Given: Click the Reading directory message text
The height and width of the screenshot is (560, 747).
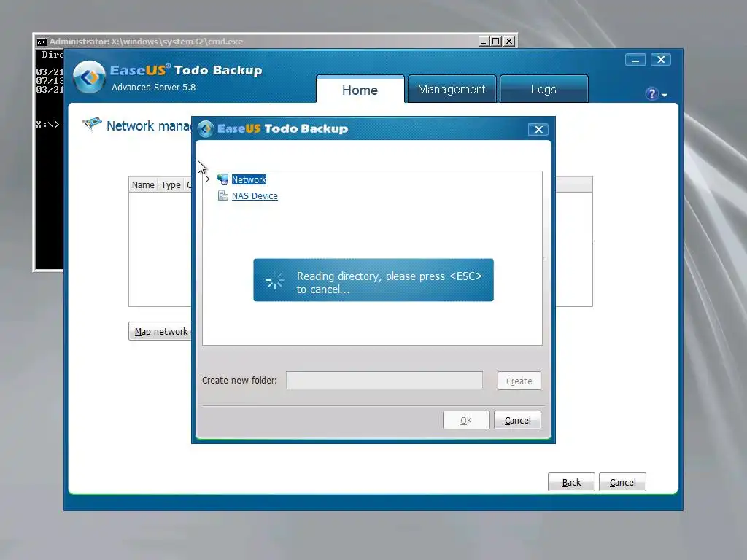Looking at the screenshot, I should tap(390, 282).
